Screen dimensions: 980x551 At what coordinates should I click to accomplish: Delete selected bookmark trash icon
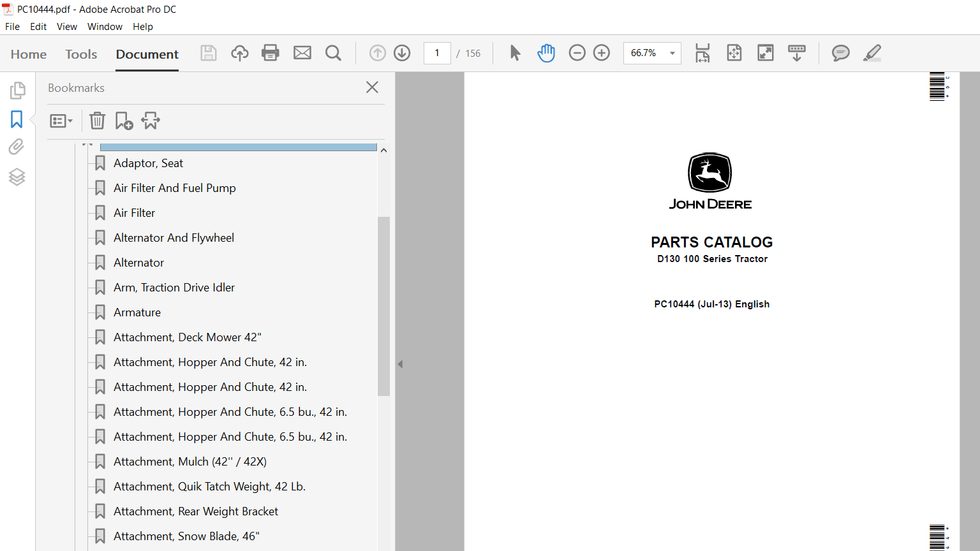click(x=97, y=121)
